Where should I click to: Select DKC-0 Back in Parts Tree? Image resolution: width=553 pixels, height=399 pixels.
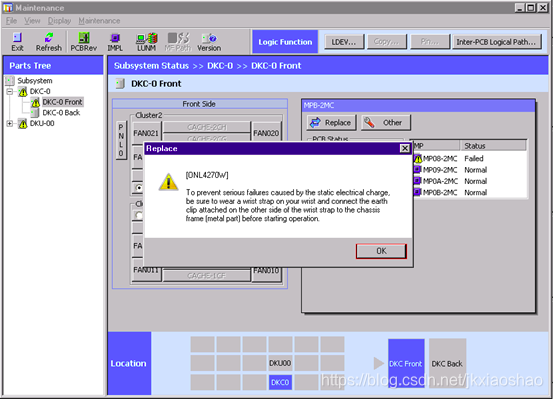(x=61, y=113)
